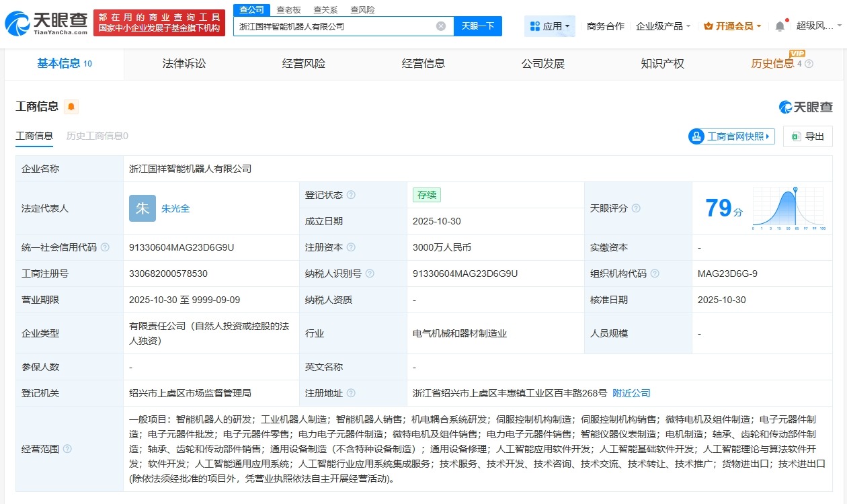Viewport: 847px width, 504px height.
Task: Clear the search box with the X icon
Action: click(441, 26)
